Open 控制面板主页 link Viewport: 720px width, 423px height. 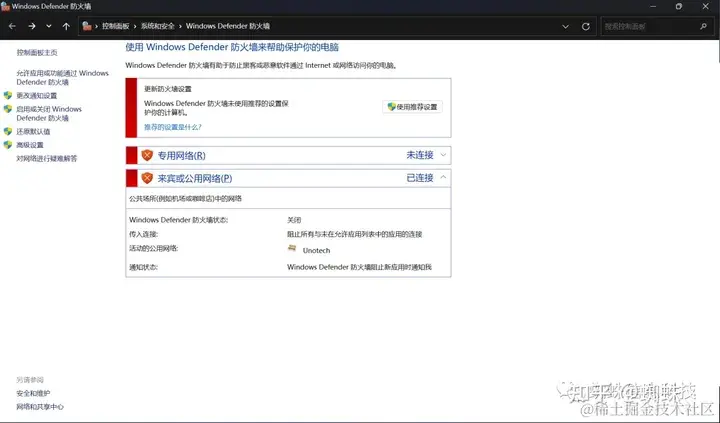(37, 53)
